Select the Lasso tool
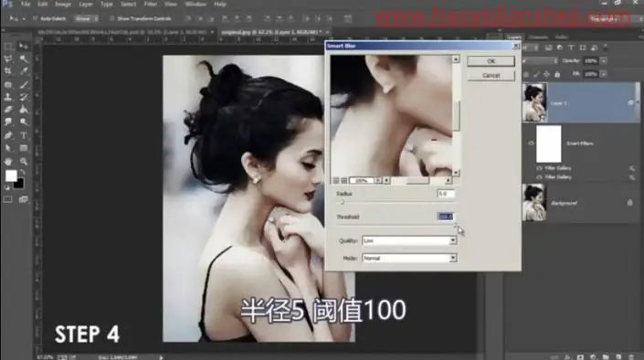 [x=8, y=58]
